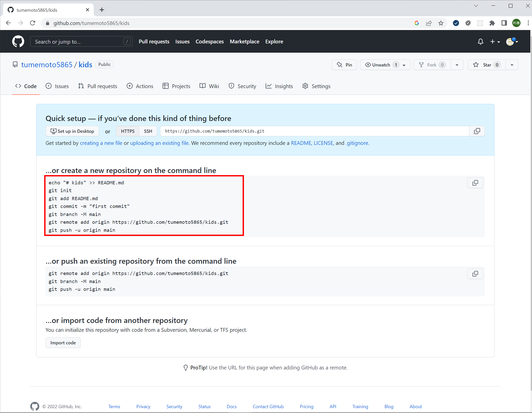
Task: Switch the clone protocol to SSH
Action: [x=148, y=131]
